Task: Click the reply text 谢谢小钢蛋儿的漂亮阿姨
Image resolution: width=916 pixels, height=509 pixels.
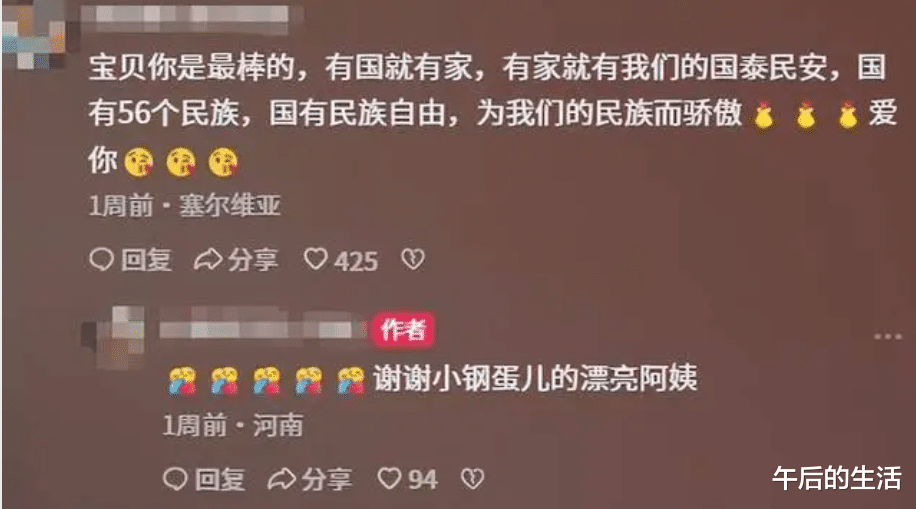Action: 535,379
